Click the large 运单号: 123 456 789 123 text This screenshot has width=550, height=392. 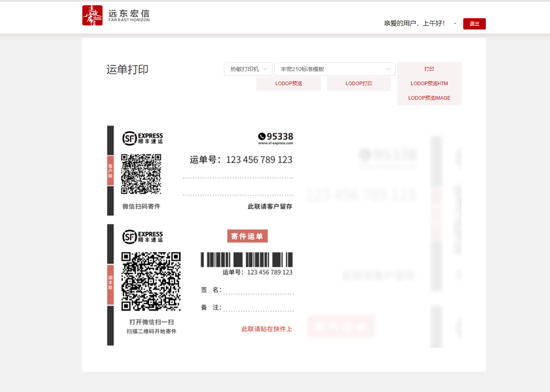(241, 160)
